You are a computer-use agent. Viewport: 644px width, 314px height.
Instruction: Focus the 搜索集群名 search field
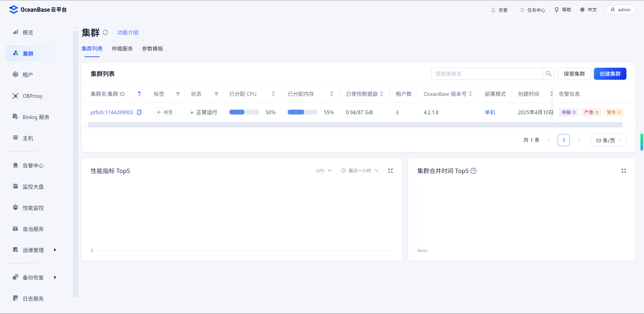[487, 74]
